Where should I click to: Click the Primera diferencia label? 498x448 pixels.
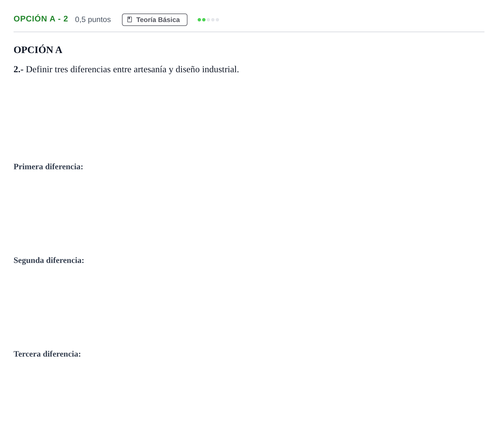coord(48,167)
